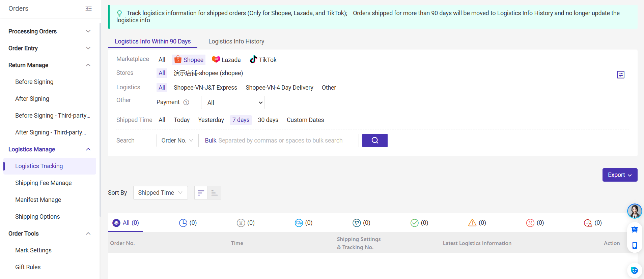Filter by Shopee-VN-4 Day Delivery

coord(279,88)
